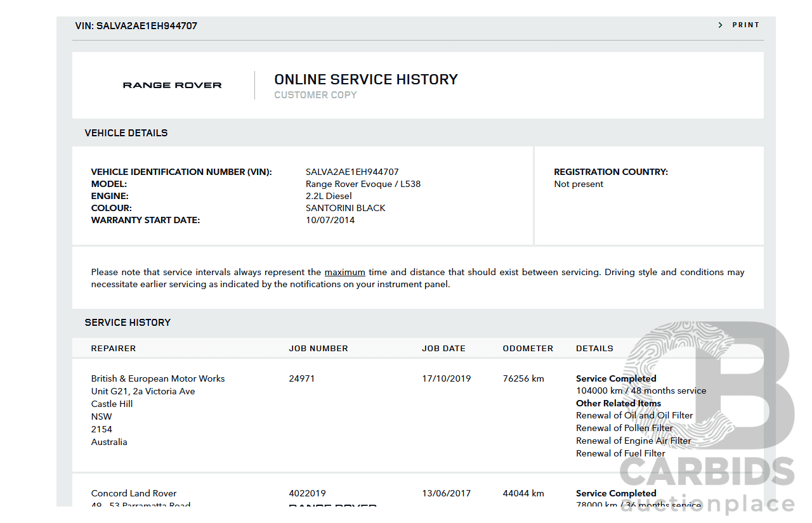This screenshot has width=812, height=523.
Task: Click the VIN value in vehicle details
Action: (352, 172)
